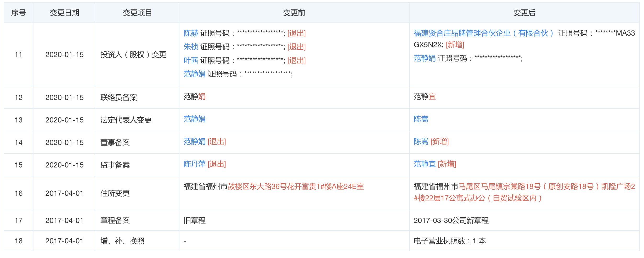This screenshot has width=644, height=258.
Task: Click the 2017-03-30公司新章程 cell text
Action: click(x=451, y=221)
